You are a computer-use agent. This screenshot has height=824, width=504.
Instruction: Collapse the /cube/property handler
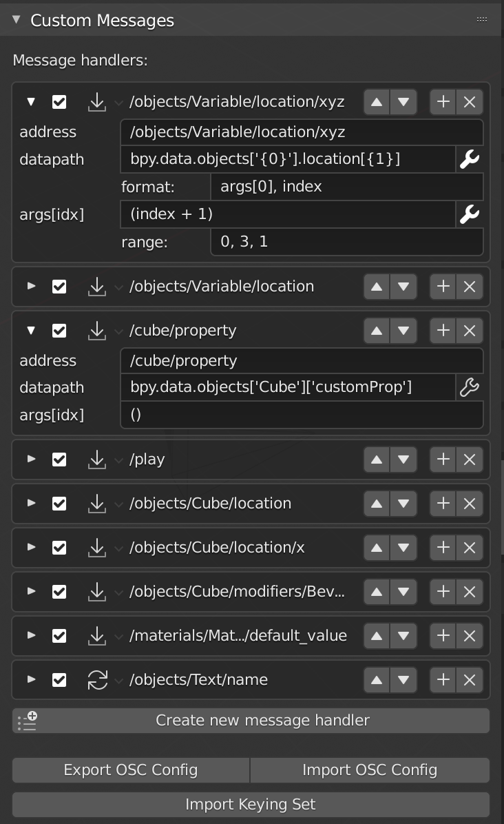pos(32,331)
